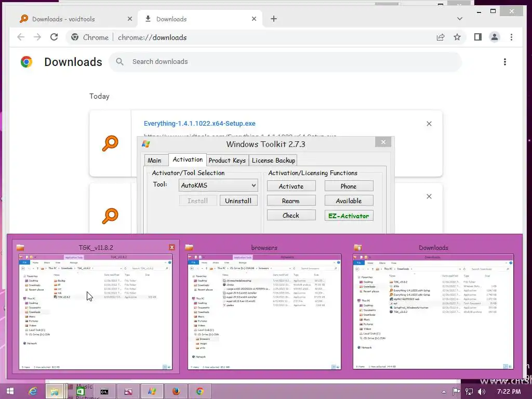Open the volume speaker tray icon

(481, 392)
